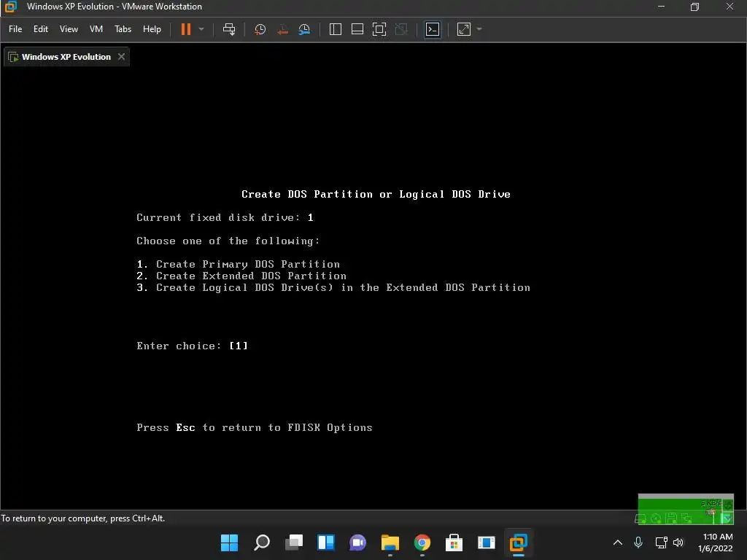747x560 pixels.
Task: Expand the power options dropdown arrow
Action: coord(201,29)
